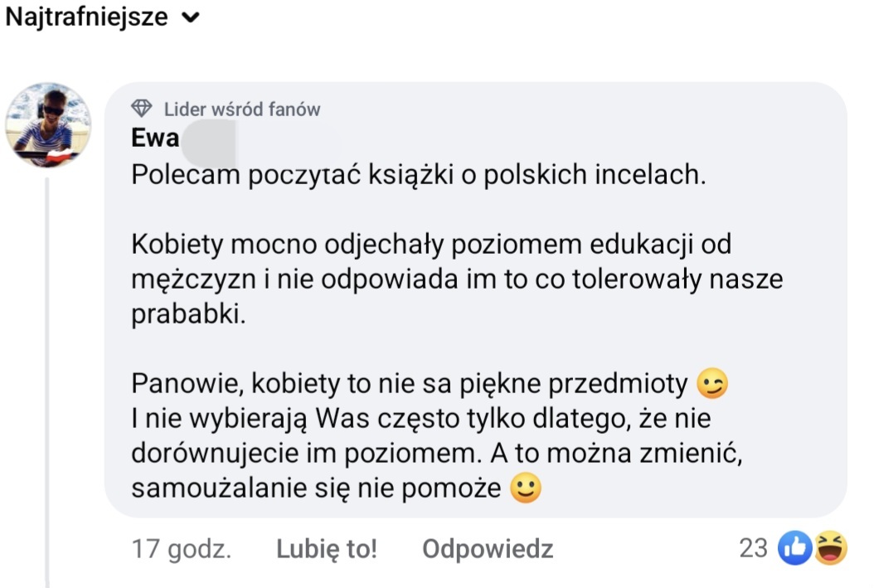The height and width of the screenshot is (588, 874).
Task: Open the Najtrafniejsze comment sorting menu
Action: (87, 17)
